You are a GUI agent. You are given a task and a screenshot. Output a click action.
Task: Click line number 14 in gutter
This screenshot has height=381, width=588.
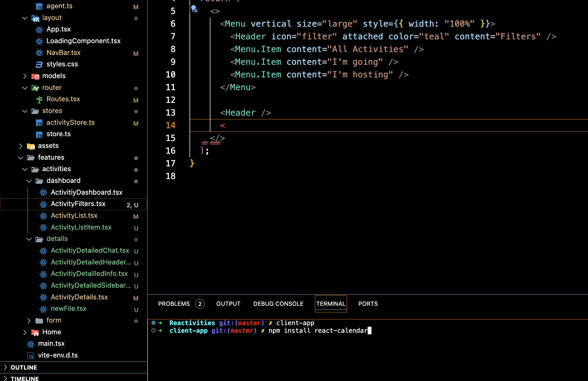[170, 125]
